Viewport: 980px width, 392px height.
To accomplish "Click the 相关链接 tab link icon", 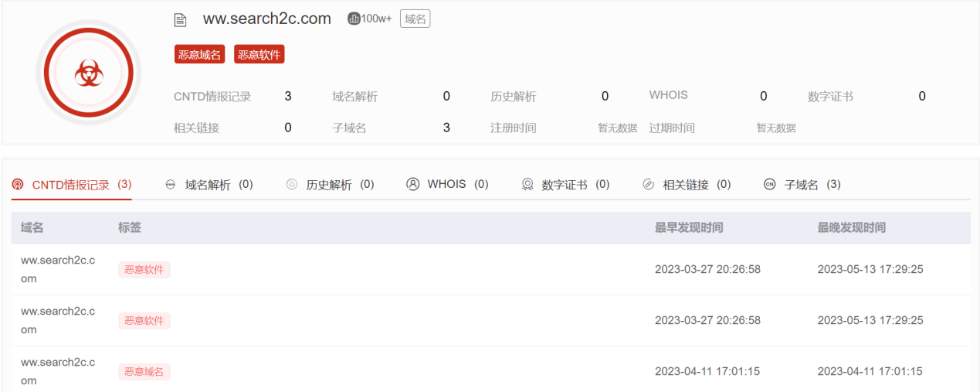I will (649, 185).
